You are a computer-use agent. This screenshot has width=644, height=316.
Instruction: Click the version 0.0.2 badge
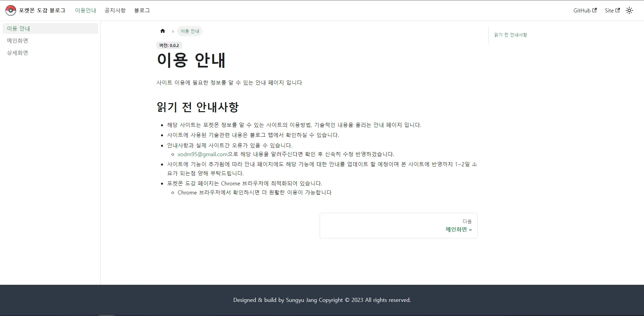point(169,45)
